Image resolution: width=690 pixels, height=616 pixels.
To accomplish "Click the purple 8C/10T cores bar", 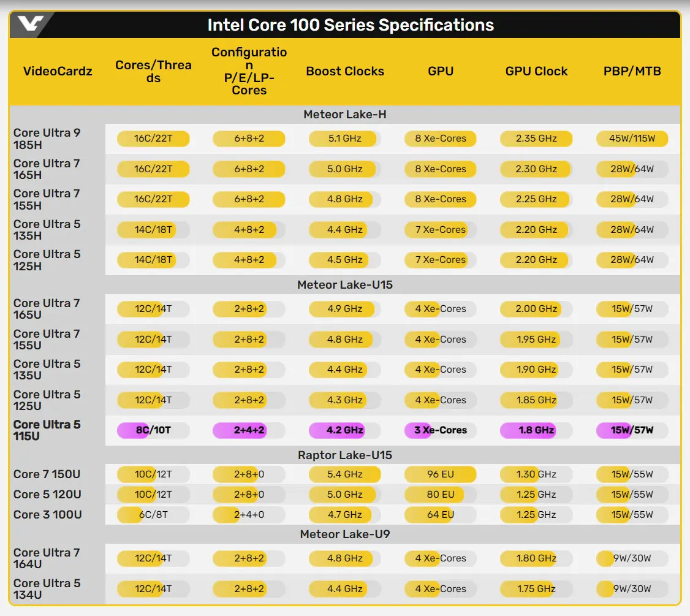I will click(153, 430).
